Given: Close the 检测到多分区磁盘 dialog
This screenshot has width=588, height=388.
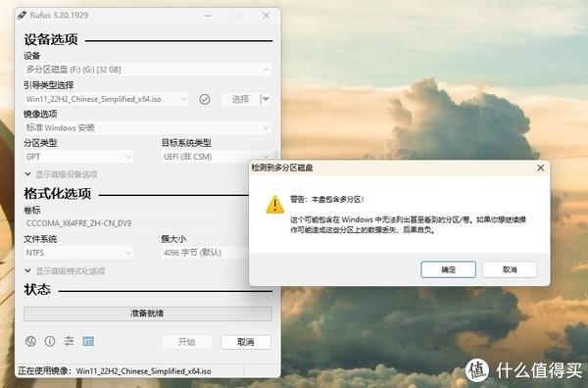Looking at the screenshot, I should [x=540, y=168].
